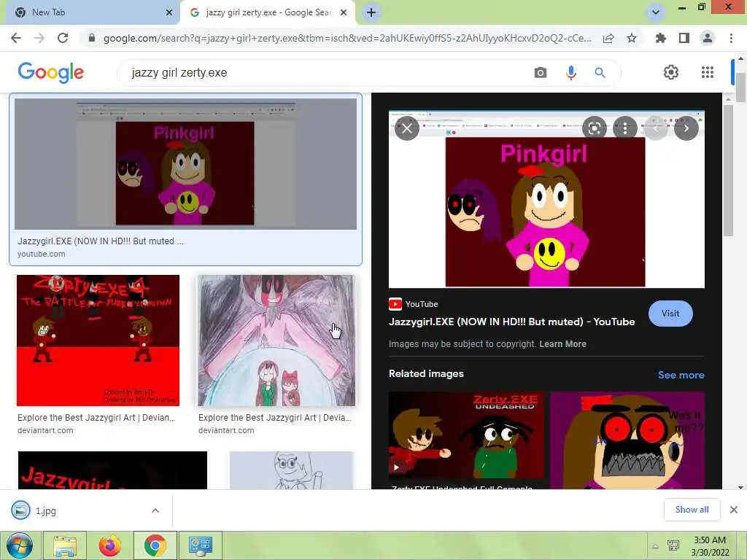This screenshot has height=560, width=747.
Task: Show the next image in preview
Action: pos(686,128)
